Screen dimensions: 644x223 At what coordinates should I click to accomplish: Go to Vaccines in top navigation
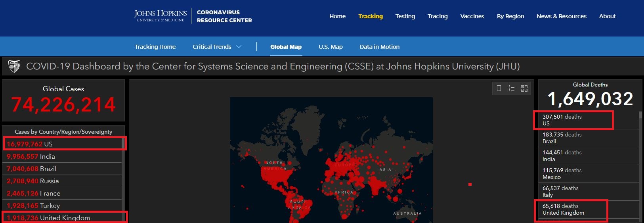coord(472,16)
